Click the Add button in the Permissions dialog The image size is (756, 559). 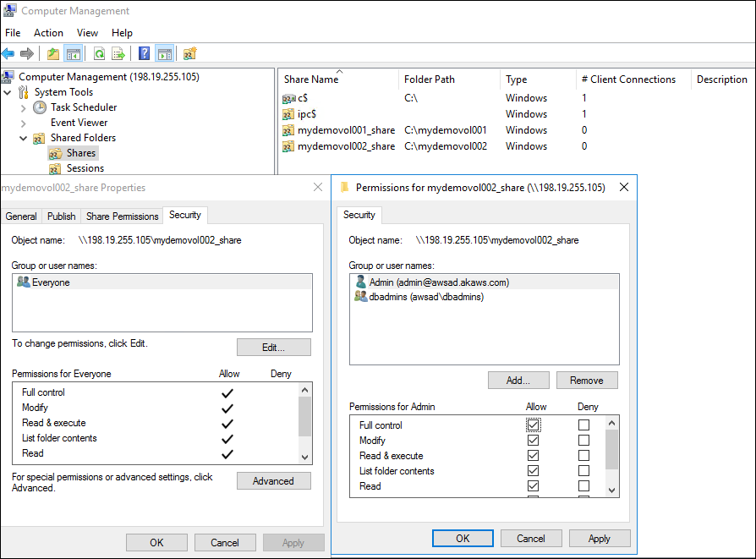tap(518, 380)
